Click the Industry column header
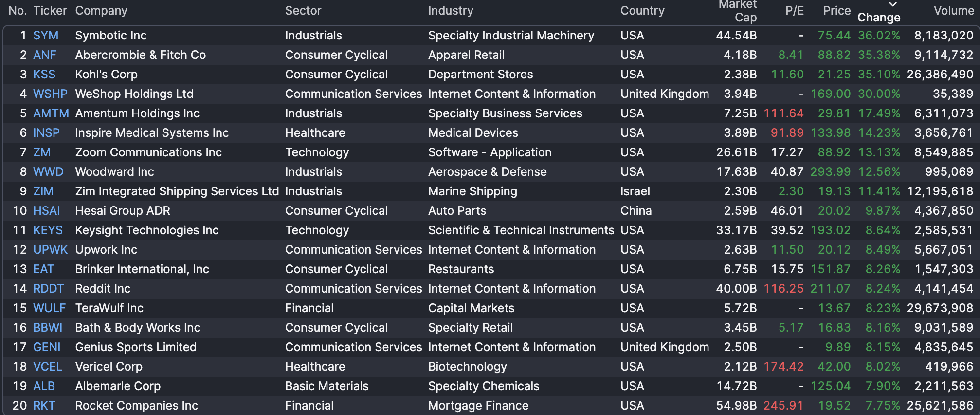980x415 pixels. (451, 11)
